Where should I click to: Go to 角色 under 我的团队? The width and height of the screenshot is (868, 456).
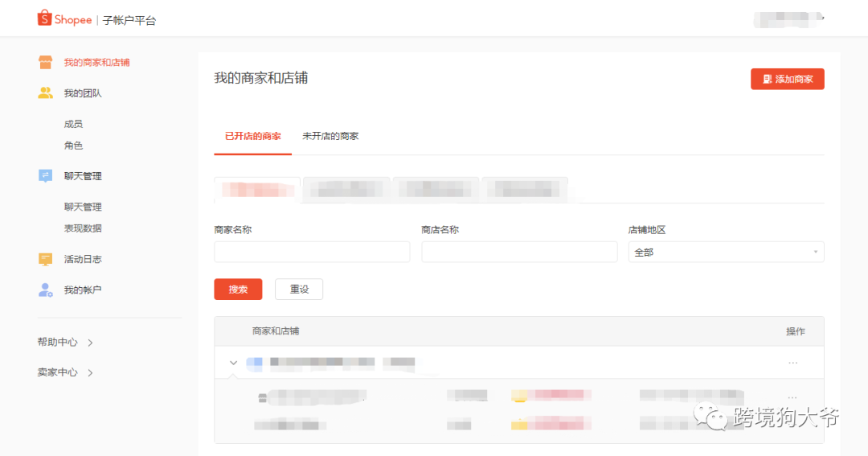pos(73,146)
